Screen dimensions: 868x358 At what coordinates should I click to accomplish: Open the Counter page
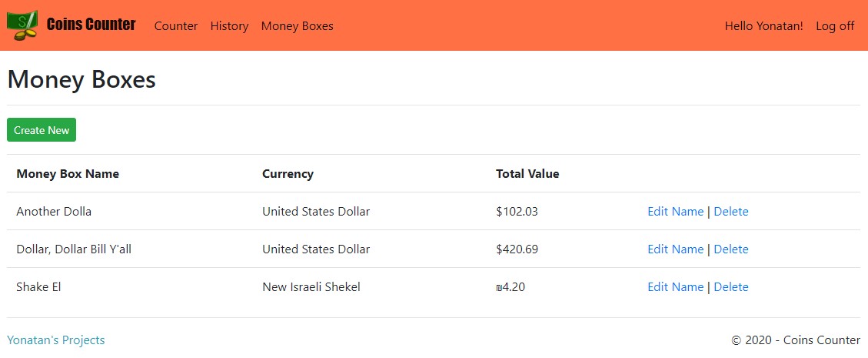pos(176,26)
